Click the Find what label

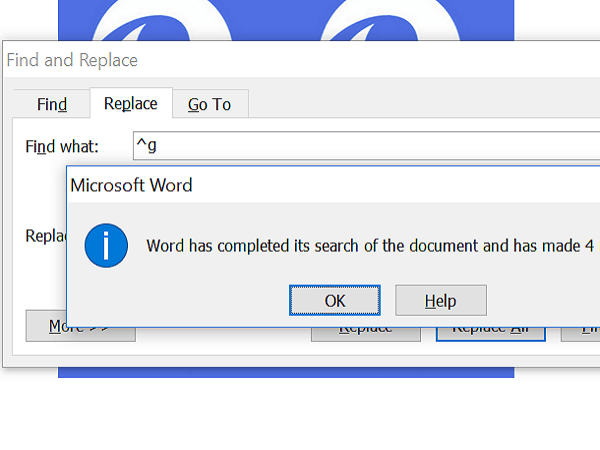62,147
